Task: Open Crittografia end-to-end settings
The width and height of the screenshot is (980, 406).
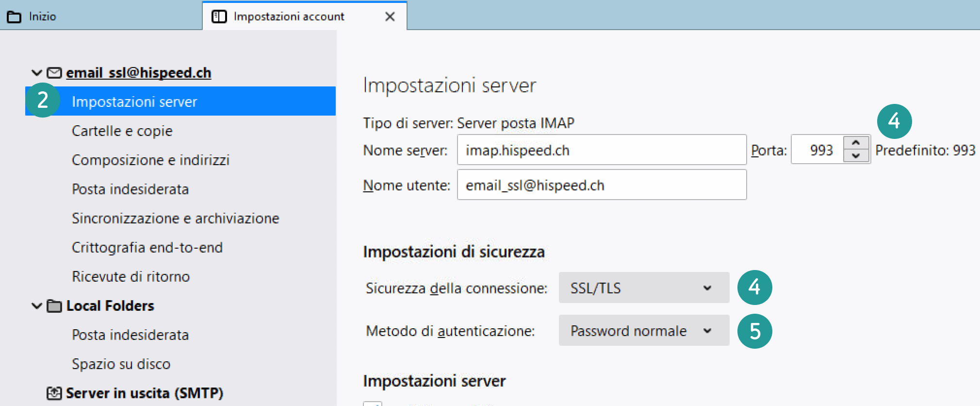Action: click(147, 247)
